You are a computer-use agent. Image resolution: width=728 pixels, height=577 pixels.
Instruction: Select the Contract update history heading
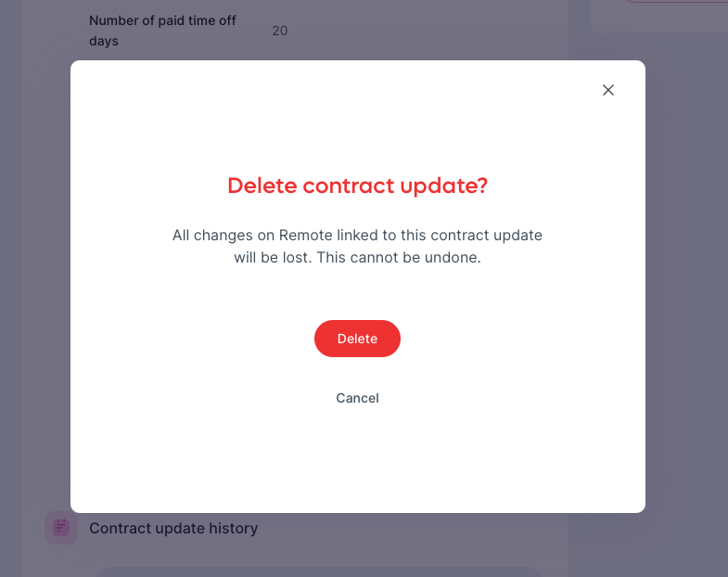(173, 528)
